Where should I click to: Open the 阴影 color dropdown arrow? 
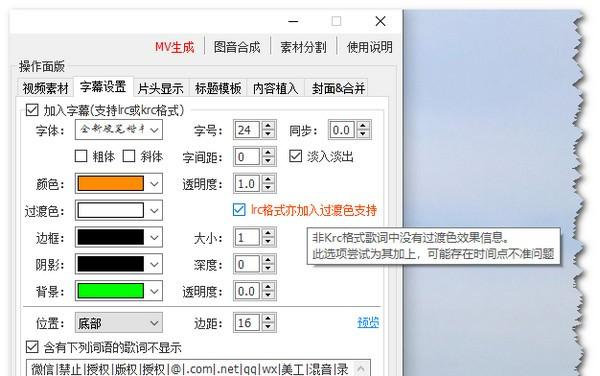click(x=154, y=264)
